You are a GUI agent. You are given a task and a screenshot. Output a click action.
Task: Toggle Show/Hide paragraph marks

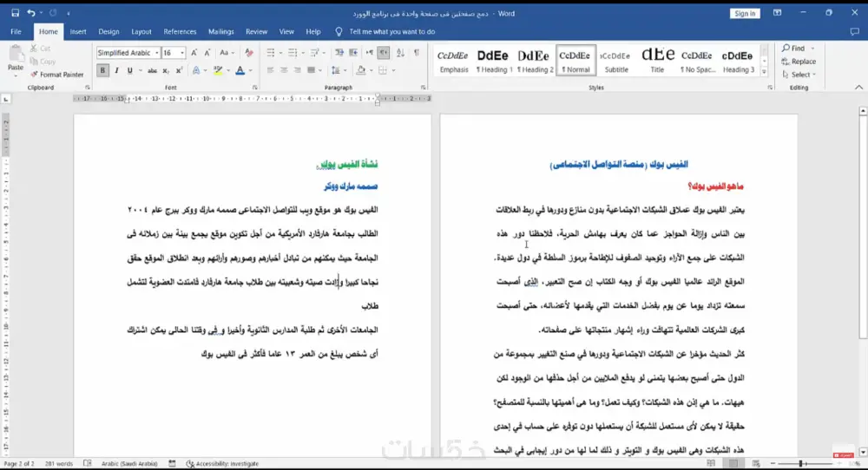coord(417,53)
